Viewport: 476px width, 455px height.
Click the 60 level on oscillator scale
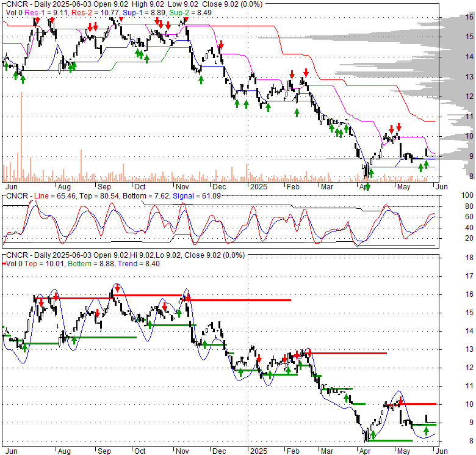[x=469, y=217]
